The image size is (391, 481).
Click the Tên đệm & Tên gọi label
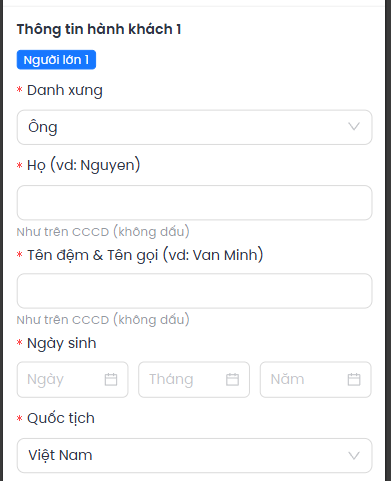pos(145,255)
